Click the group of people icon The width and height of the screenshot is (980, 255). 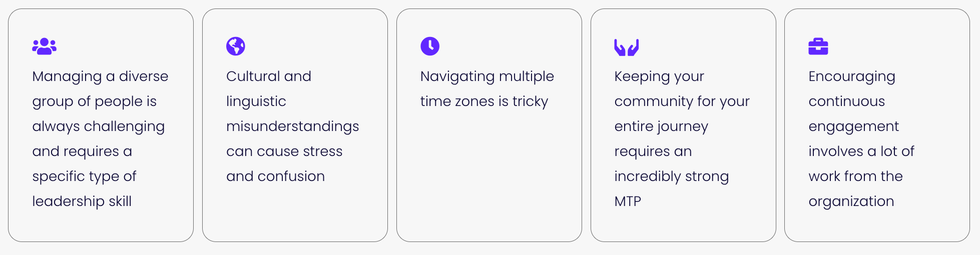pos(44,46)
